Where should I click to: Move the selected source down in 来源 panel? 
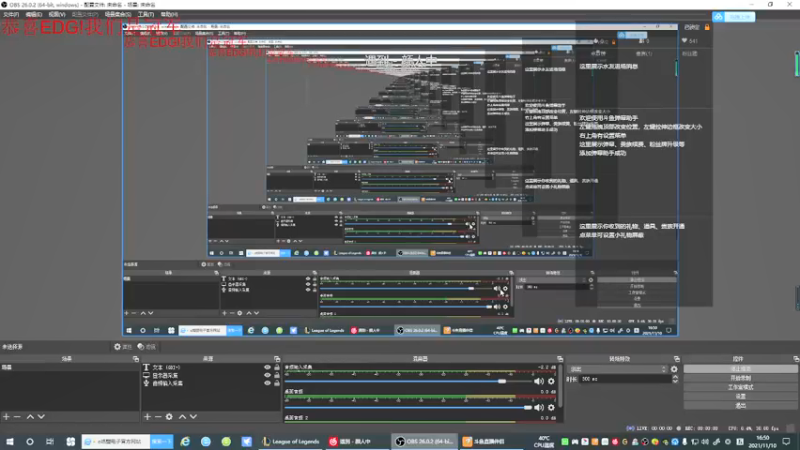pyautogui.click(x=193, y=417)
